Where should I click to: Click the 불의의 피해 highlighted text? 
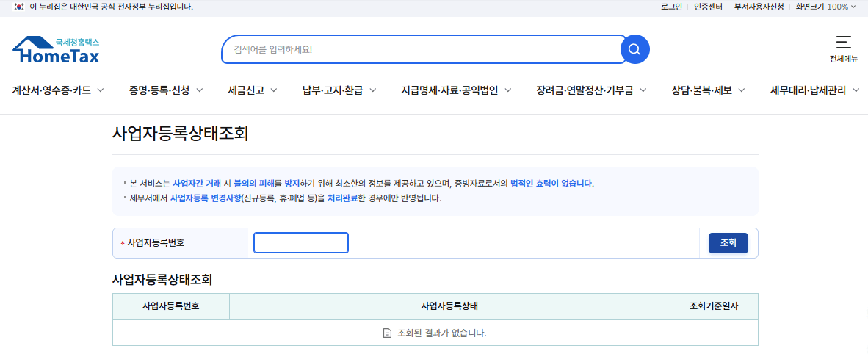point(253,184)
